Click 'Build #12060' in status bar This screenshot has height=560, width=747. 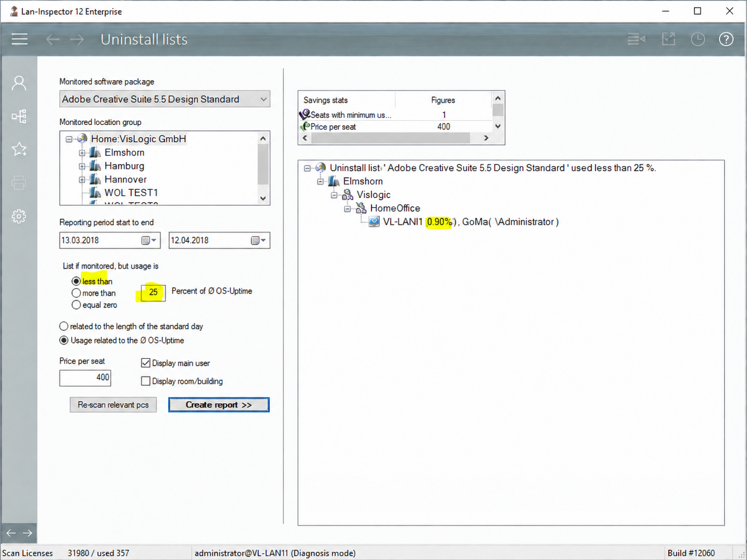(x=691, y=553)
